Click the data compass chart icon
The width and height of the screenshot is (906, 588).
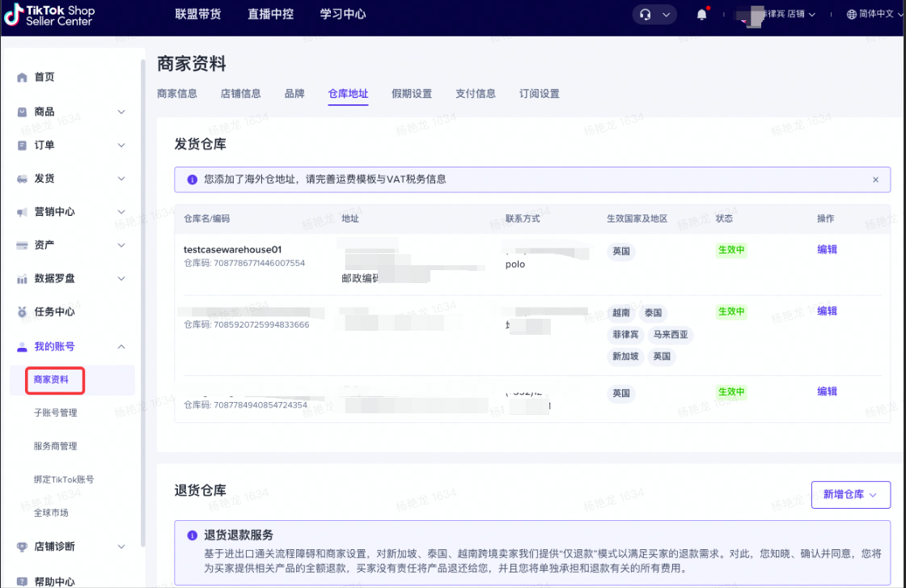(x=23, y=279)
